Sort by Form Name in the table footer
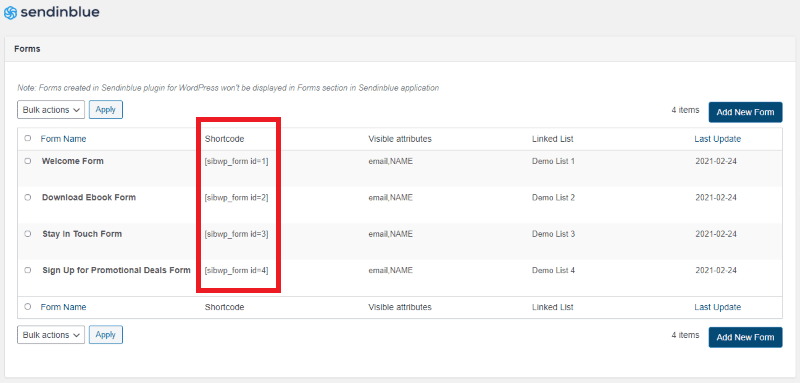This screenshot has height=383, width=800. 63,307
